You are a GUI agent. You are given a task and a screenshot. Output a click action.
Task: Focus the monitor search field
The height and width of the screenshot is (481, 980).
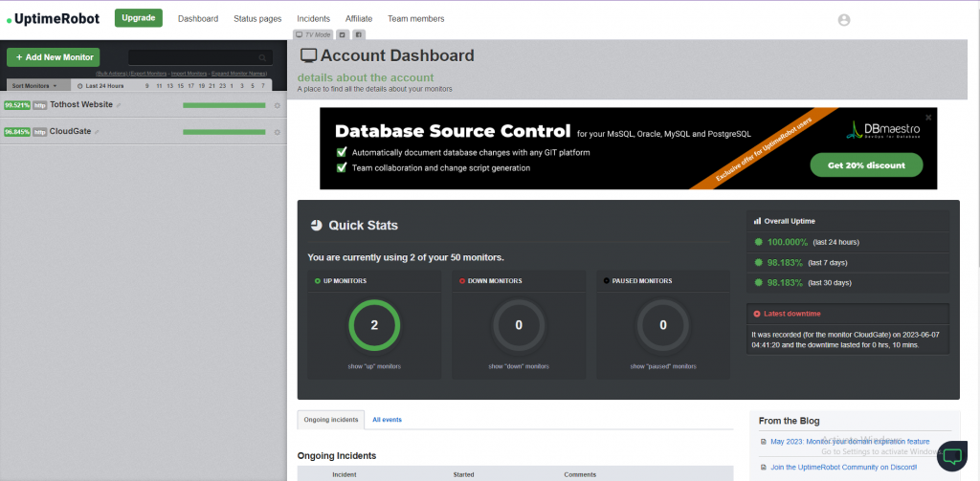click(x=200, y=57)
